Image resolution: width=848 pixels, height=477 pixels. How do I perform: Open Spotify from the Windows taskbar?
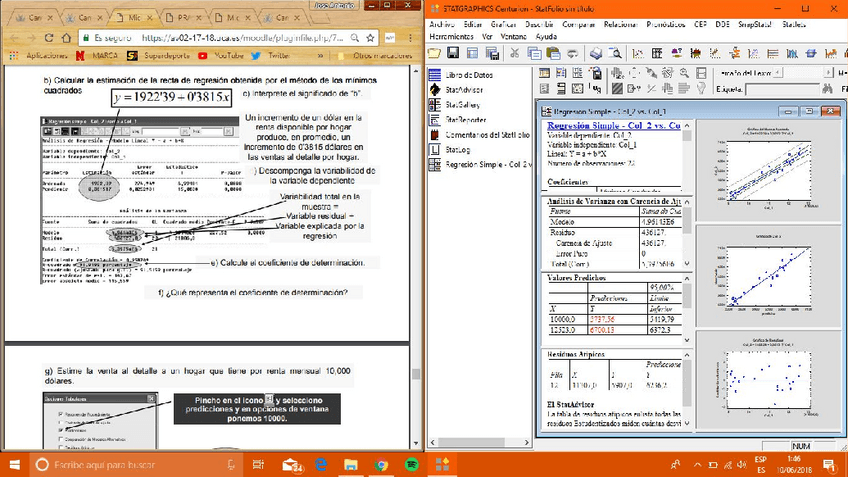[412, 464]
